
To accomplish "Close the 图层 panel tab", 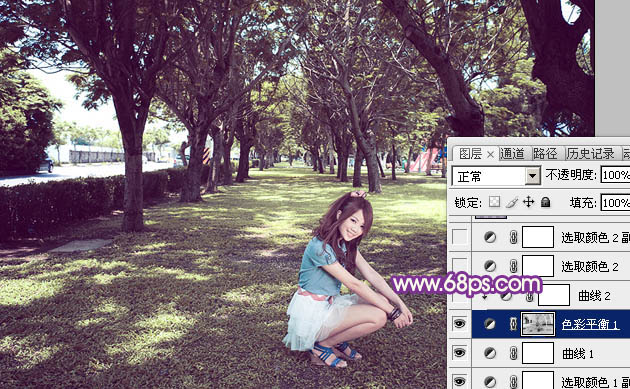I will point(490,154).
